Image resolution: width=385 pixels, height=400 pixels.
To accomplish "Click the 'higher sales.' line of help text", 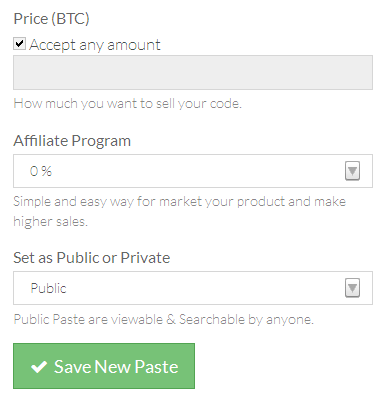I will (50, 221).
